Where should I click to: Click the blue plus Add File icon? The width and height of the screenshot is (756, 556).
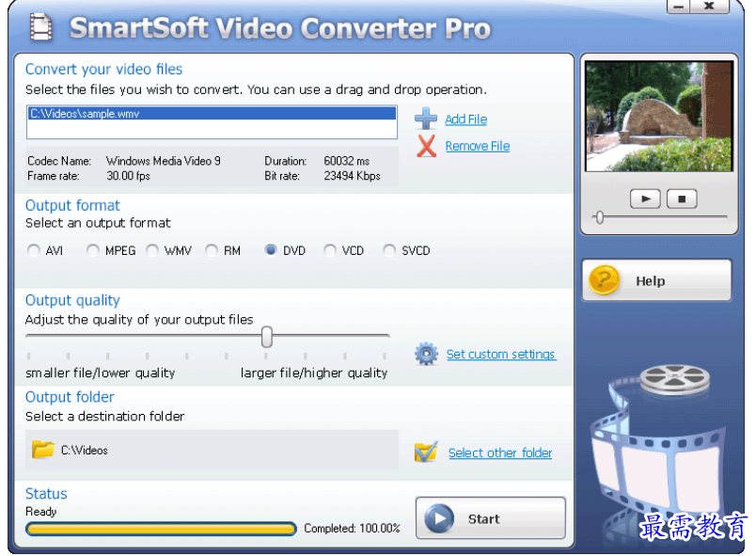click(426, 119)
